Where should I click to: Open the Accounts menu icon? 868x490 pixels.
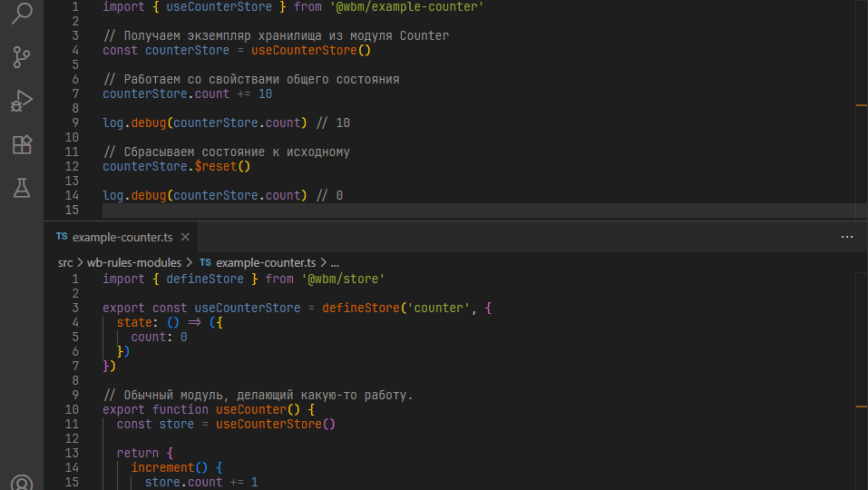pyautogui.click(x=22, y=482)
